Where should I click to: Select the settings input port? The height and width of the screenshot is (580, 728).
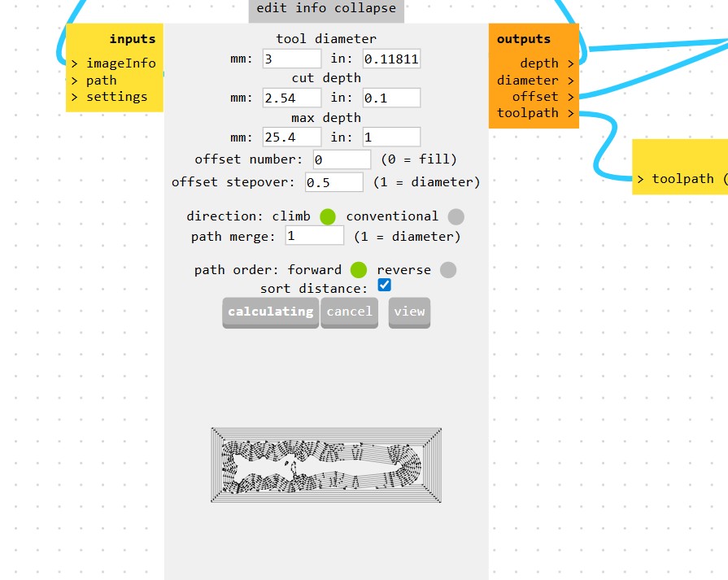[x=110, y=97]
